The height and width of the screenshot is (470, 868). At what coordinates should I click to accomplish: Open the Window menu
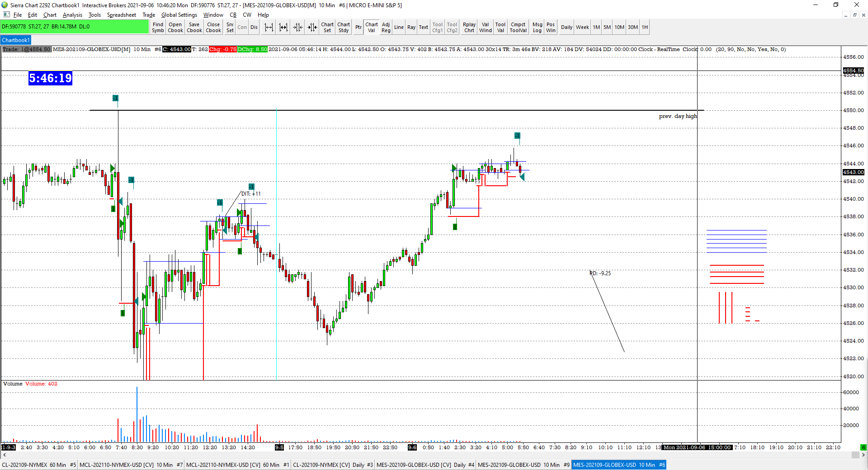(x=213, y=15)
